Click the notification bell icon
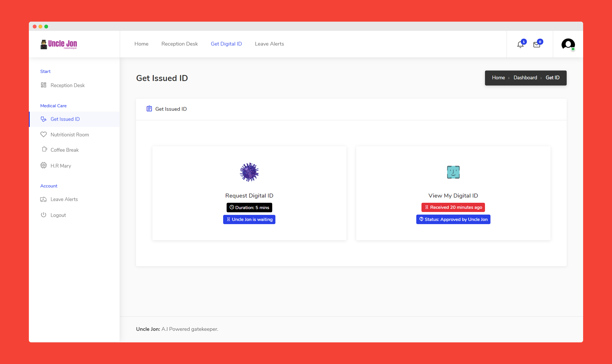 pyautogui.click(x=520, y=45)
